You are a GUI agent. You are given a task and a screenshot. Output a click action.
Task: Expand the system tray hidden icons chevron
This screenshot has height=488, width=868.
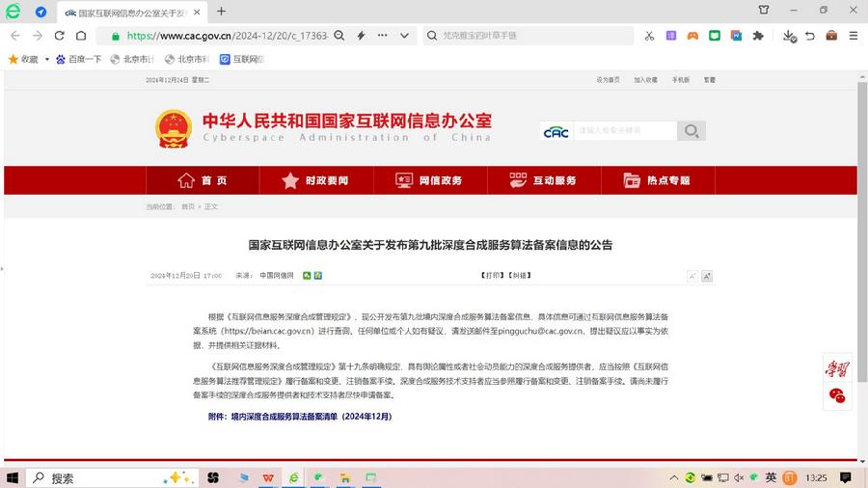click(x=674, y=478)
